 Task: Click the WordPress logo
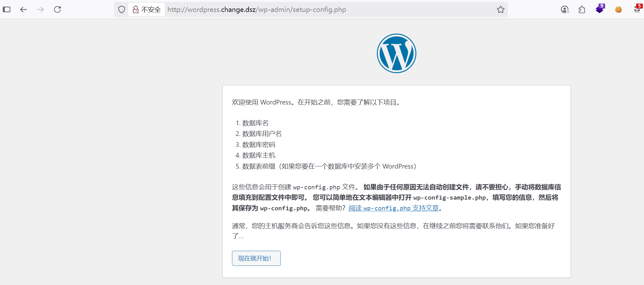(x=396, y=53)
